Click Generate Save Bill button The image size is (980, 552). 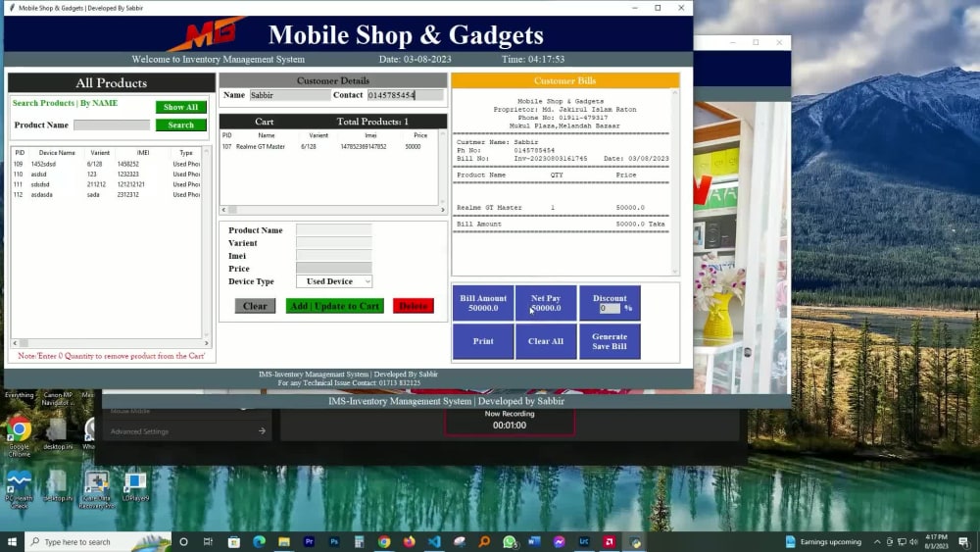coord(610,341)
